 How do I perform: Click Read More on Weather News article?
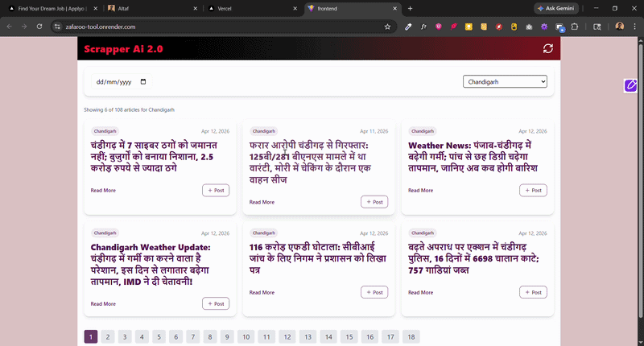coord(420,191)
